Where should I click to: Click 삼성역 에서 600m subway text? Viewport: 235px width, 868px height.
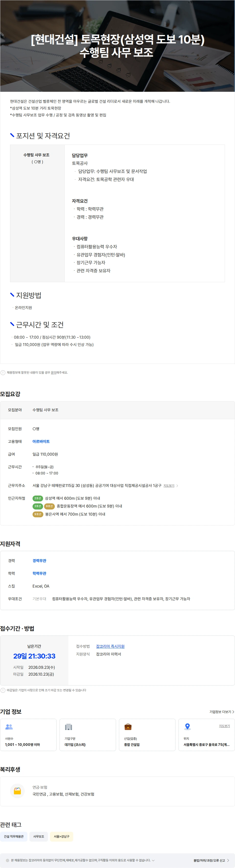(x=72, y=498)
